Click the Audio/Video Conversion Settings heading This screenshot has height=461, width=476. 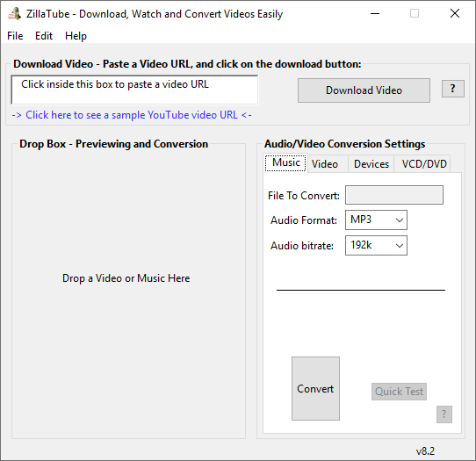344,144
